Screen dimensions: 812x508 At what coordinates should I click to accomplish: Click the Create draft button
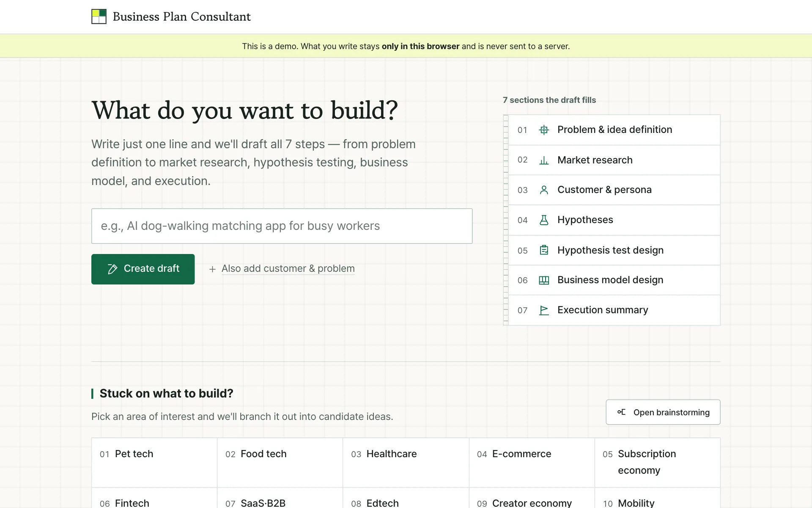coord(143,269)
